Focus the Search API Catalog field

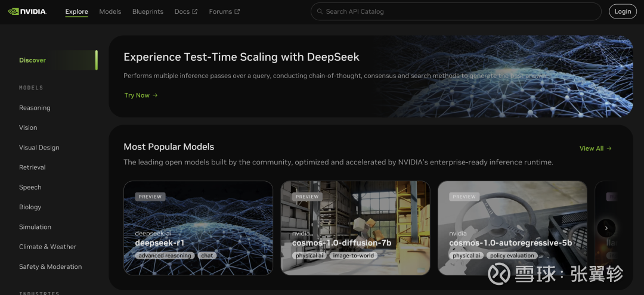pyautogui.click(x=456, y=11)
